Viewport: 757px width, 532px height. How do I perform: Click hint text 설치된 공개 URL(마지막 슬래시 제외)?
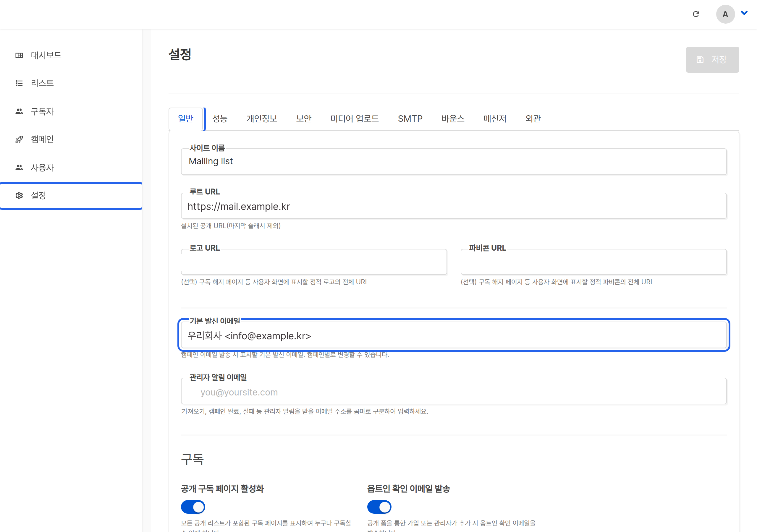click(231, 226)
